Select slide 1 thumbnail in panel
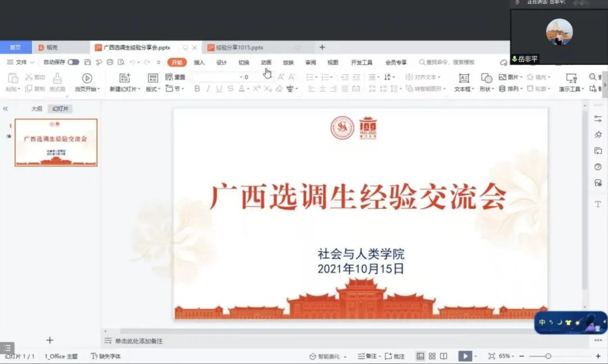Viewport: 608px width, 364px height. (56, 142)
